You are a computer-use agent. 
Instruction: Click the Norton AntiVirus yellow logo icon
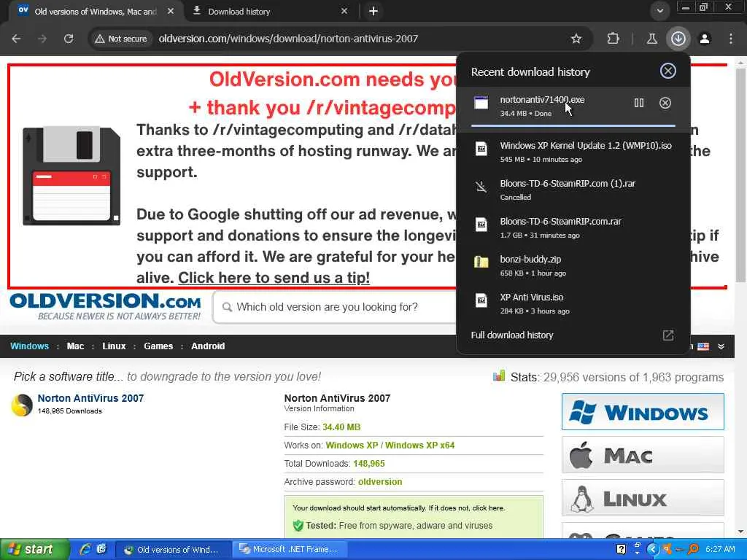click(x=21, y=405)
